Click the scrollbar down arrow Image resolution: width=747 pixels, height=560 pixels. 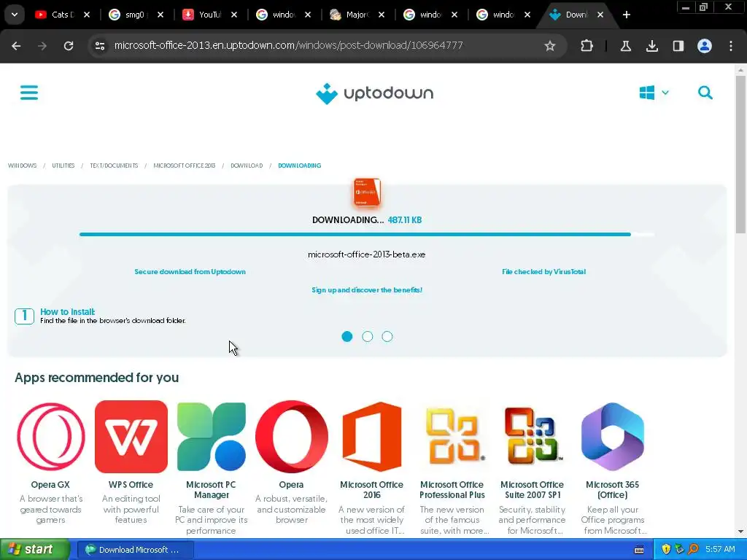coord(740,532)
